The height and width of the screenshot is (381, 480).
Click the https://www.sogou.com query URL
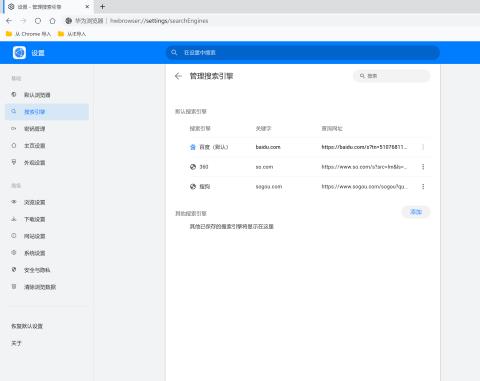pos(364,186)
